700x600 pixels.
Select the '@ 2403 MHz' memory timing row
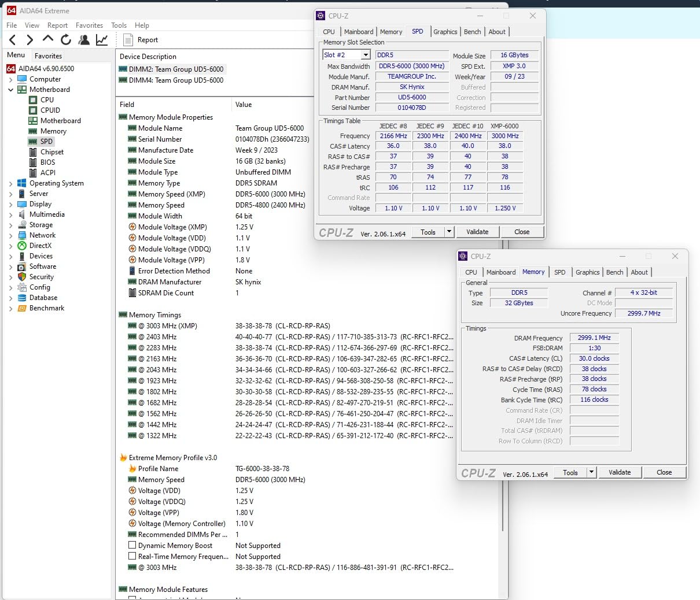pyautogui.click(x=287, y=337)
